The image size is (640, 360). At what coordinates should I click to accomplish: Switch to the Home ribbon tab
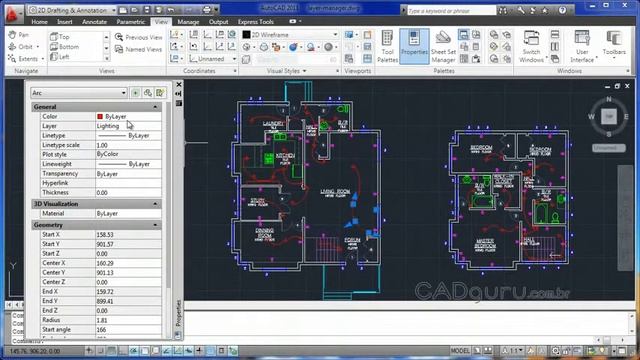coord(39,22)
